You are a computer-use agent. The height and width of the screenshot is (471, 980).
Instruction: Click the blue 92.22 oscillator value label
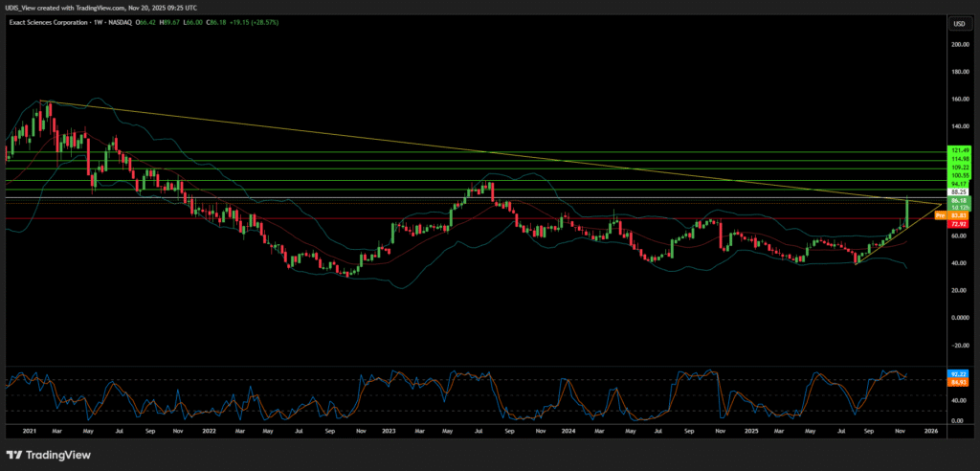coord(958,374)
